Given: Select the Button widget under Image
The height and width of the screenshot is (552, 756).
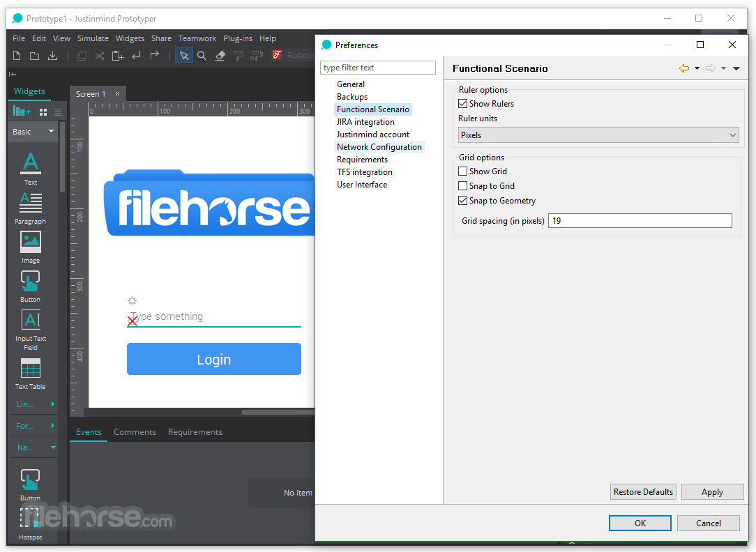Looking at the screenshot, I should click(x=30, y=286).
